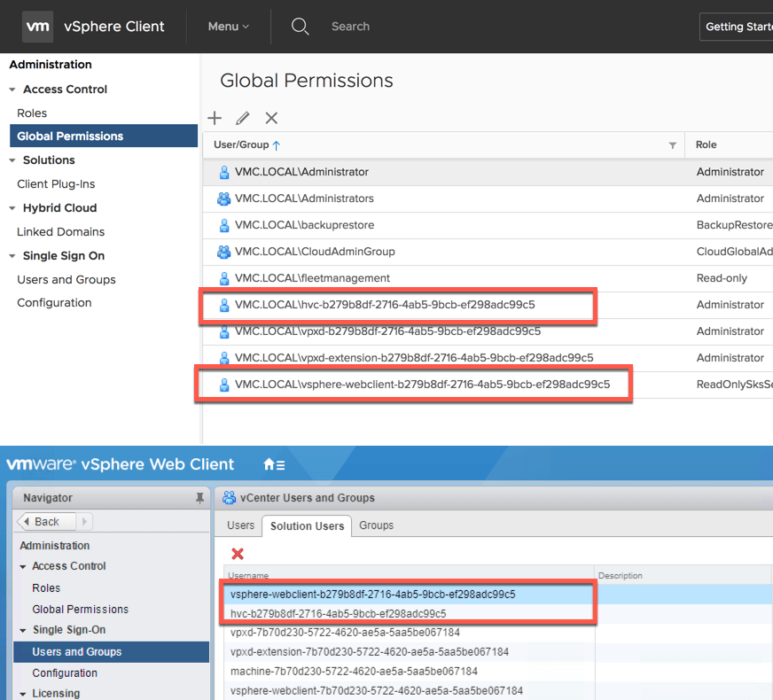This screenshot has width=773, height=700.
Task: Pin the Navigator panel
Action: (x=199, y=498)
